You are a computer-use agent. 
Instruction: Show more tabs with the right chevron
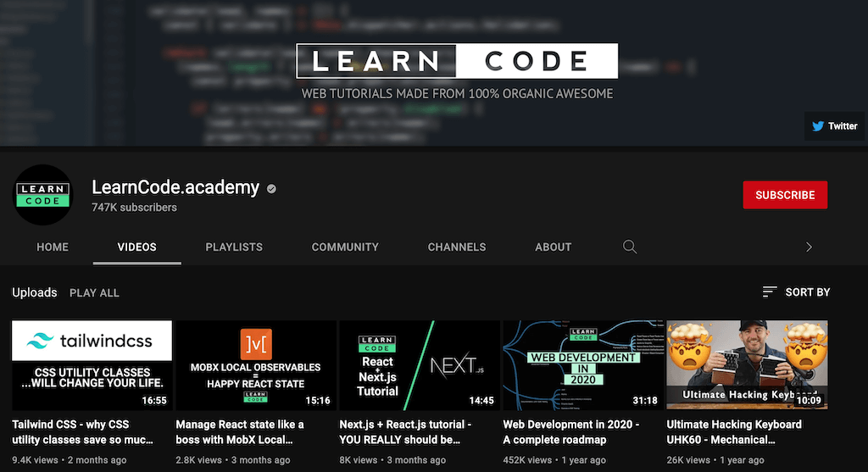(809, 247)
